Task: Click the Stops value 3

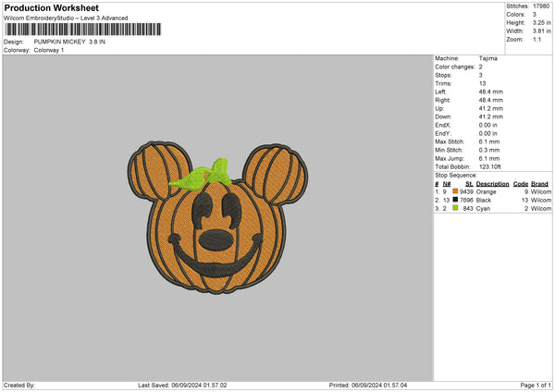Action: [481, 75]
